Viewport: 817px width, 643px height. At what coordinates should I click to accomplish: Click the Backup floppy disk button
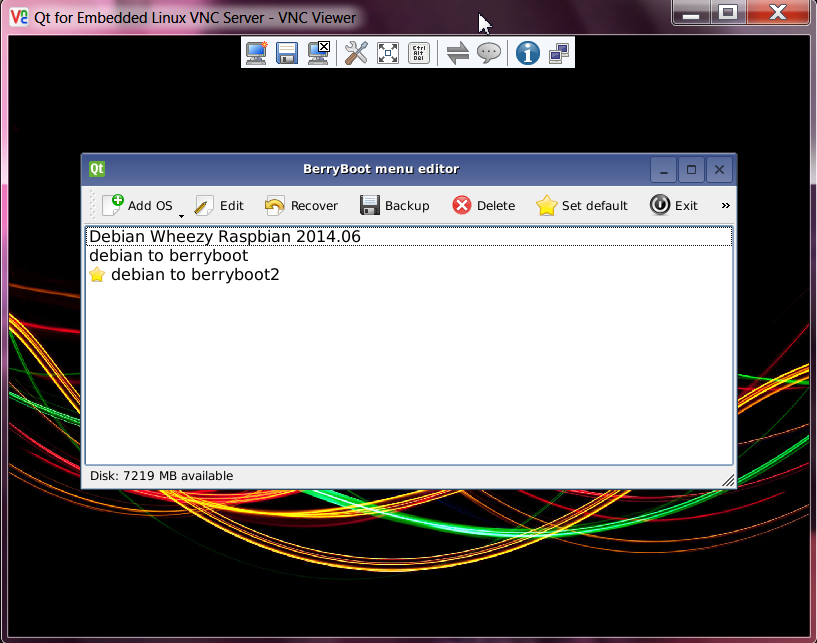click(x=394, y=206)
